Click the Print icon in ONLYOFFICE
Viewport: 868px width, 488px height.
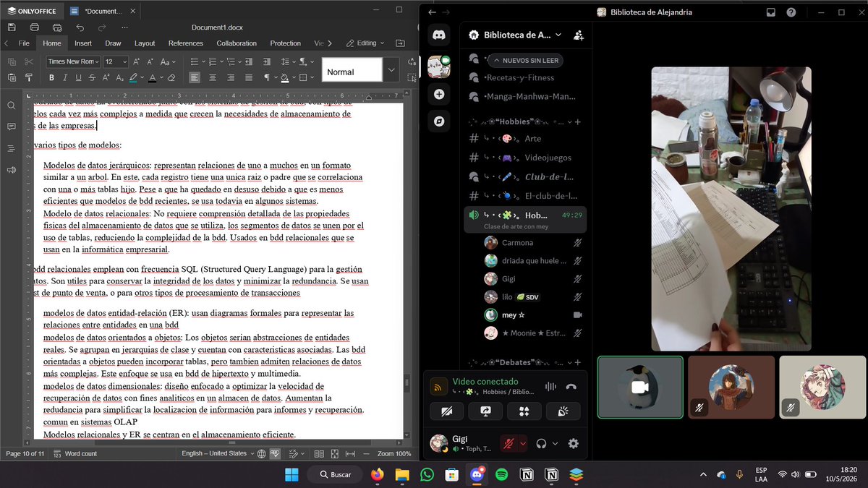pos(35,27)
